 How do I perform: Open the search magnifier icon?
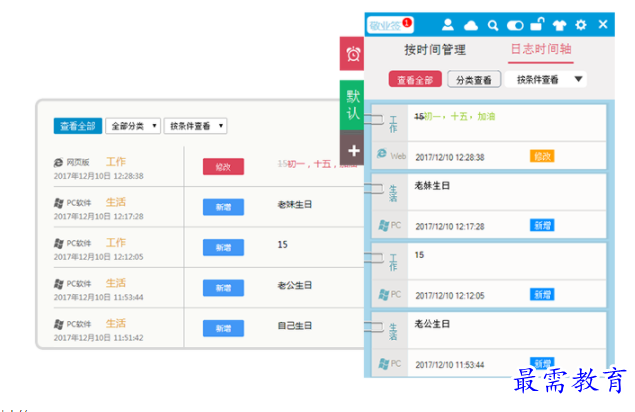coord(493,25)
